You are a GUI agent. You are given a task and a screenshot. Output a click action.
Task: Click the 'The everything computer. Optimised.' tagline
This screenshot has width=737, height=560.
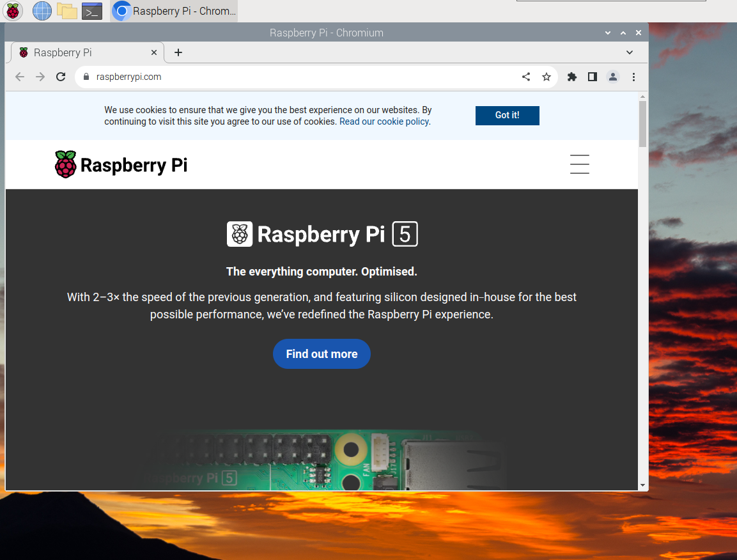coord(322,272)
